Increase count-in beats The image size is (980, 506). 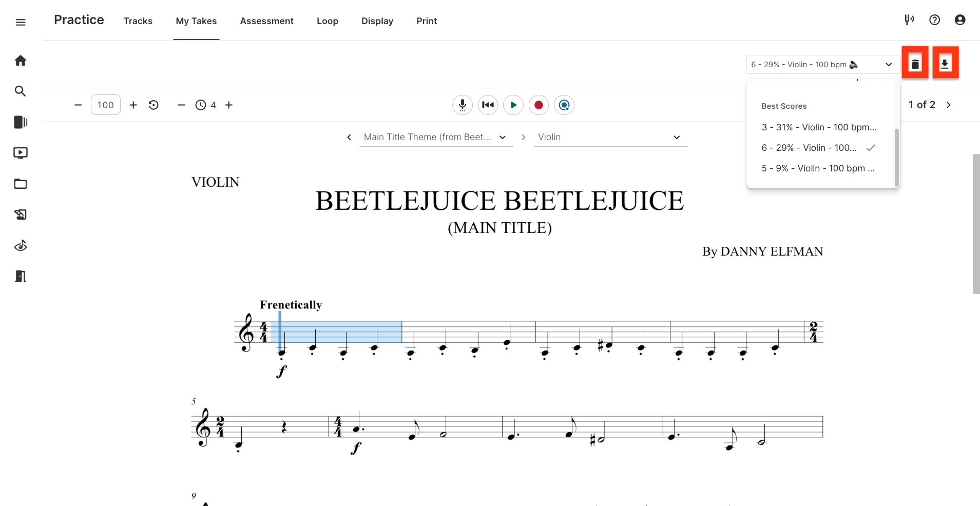229,105
